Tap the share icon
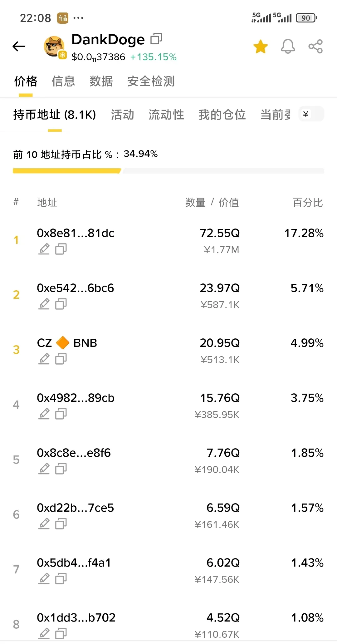337x644 pixels. (315, 47)
